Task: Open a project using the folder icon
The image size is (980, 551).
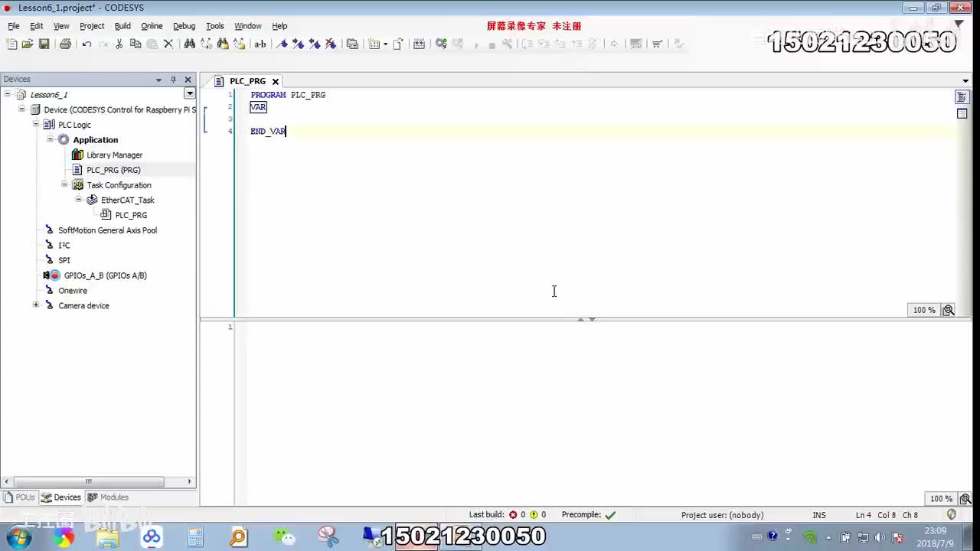Action: point(28,44)
